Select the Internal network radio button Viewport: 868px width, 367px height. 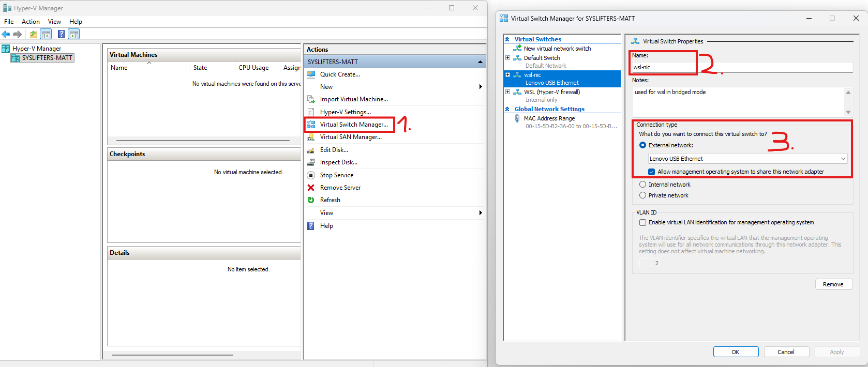[x=642, y=185]
